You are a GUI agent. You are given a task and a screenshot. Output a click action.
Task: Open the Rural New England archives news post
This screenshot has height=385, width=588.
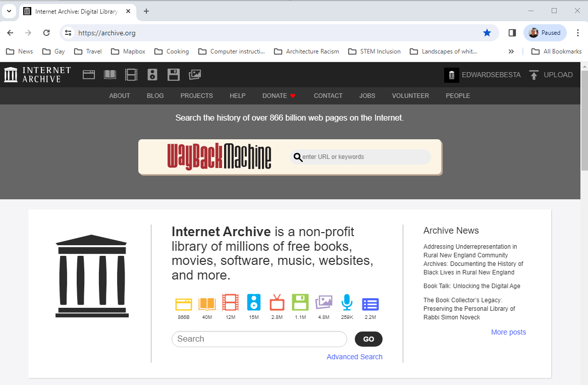473,259
